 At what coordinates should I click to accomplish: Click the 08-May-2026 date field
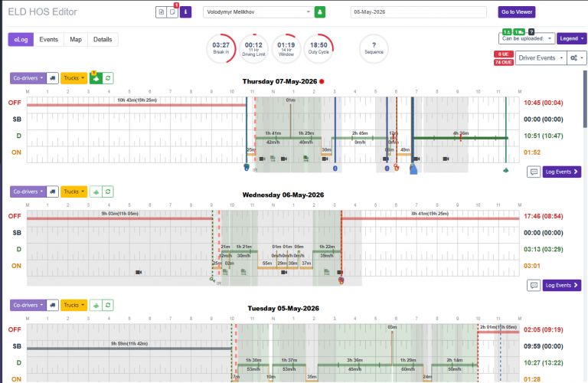(x=419, y=12)
